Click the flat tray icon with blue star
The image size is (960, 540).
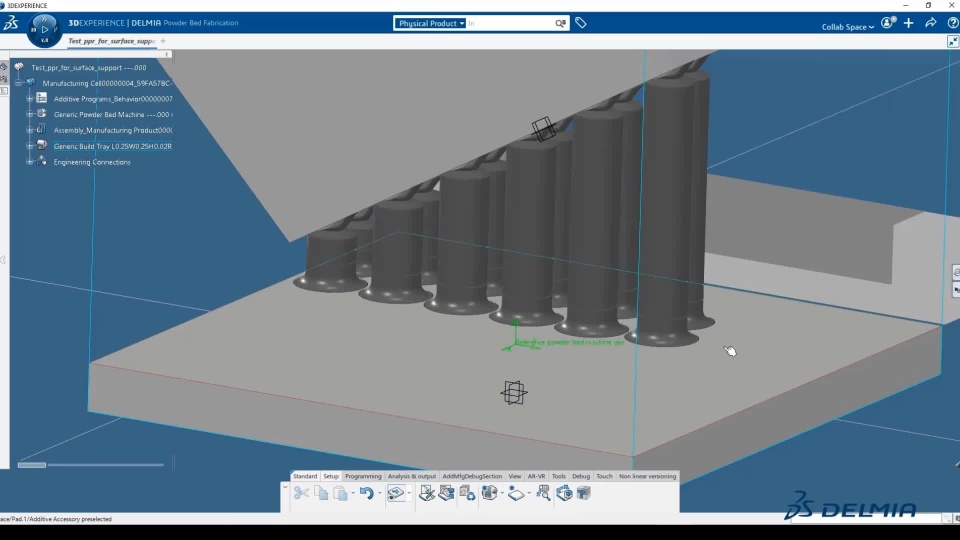516,493
